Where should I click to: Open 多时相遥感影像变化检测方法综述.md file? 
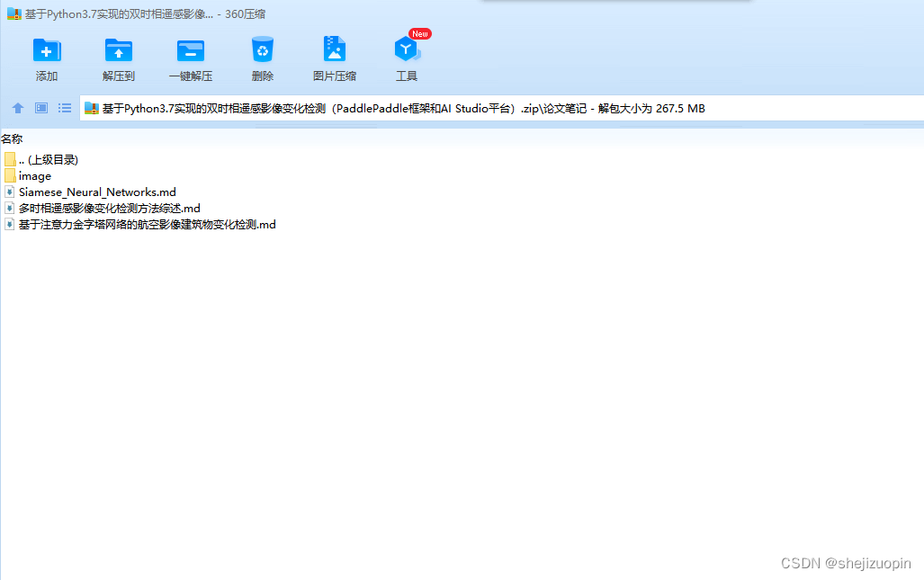click(111, 208)
